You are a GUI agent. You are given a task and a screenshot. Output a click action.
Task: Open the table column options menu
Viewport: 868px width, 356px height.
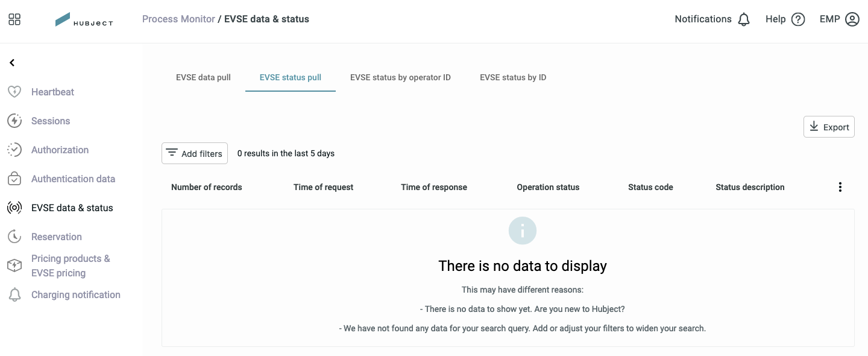tap(840, 187)
